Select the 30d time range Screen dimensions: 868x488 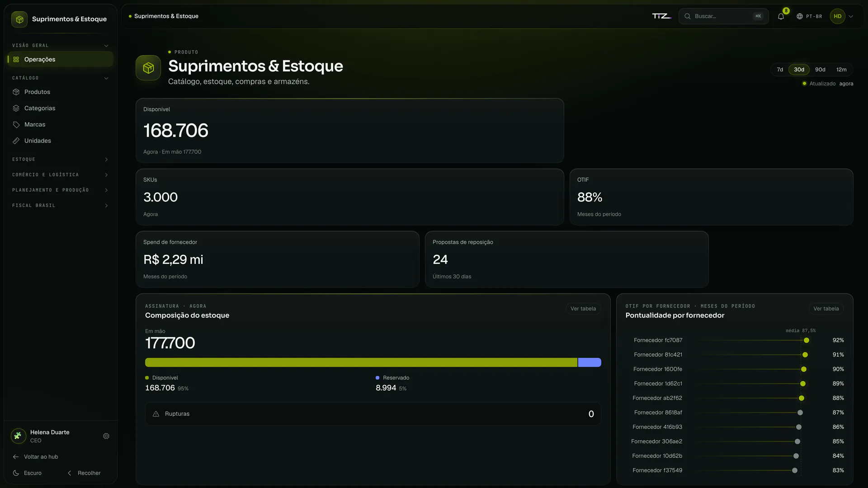pos(799,70)
